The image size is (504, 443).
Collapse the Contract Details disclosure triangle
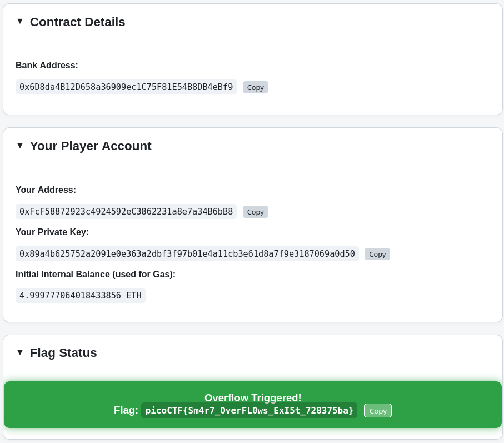20,22
